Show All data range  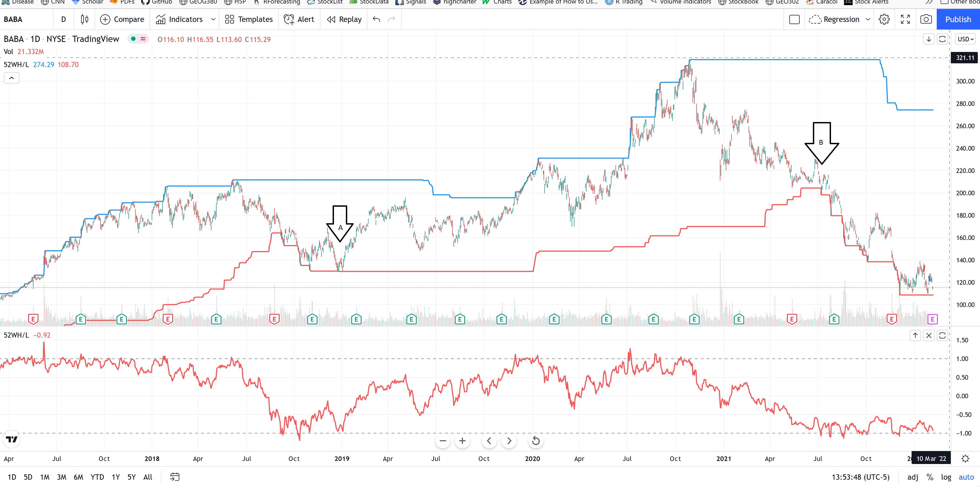click(148, 477)
